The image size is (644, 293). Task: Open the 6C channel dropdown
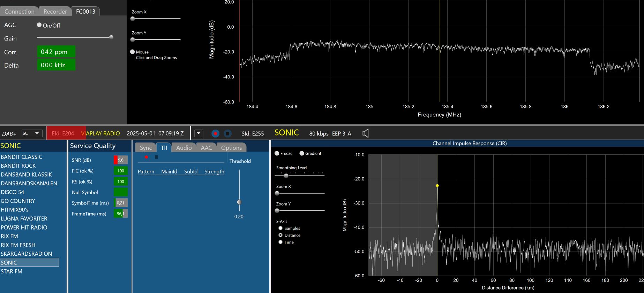[32, 133]
